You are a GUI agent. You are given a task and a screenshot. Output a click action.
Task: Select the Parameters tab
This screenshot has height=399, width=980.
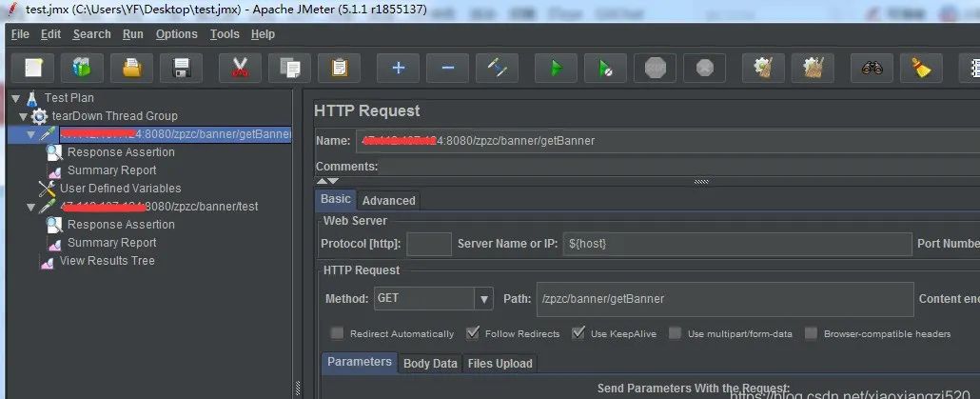click(x=360, y=362)
